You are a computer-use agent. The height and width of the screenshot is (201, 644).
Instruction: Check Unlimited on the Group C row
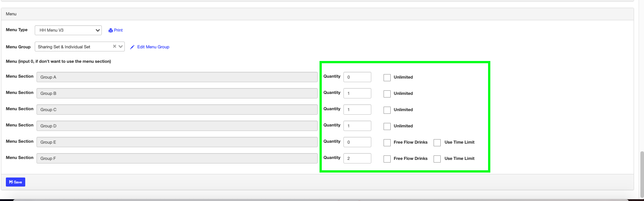tap(387, 110)
